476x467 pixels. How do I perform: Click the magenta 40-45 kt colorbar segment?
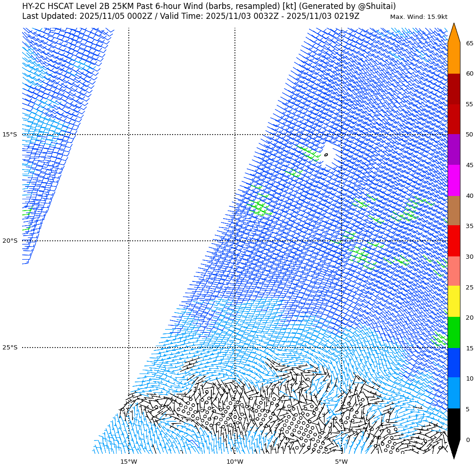pos(453,180)
